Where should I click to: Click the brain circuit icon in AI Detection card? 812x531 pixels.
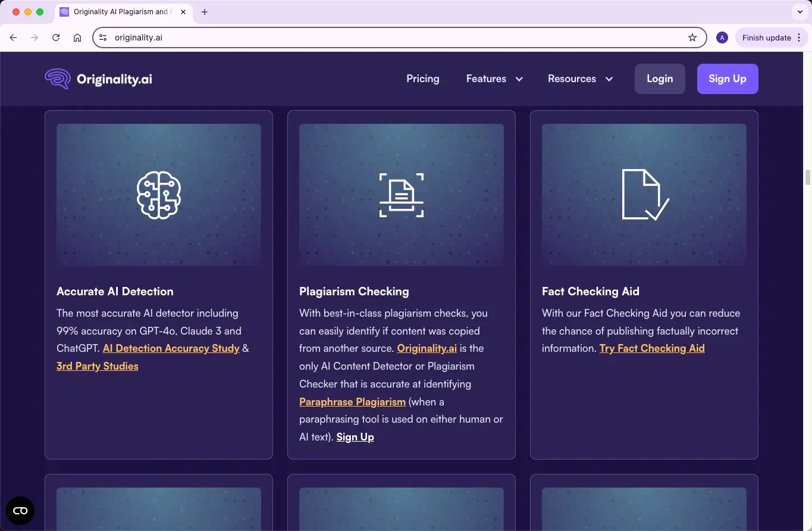(x=159, y=195)
